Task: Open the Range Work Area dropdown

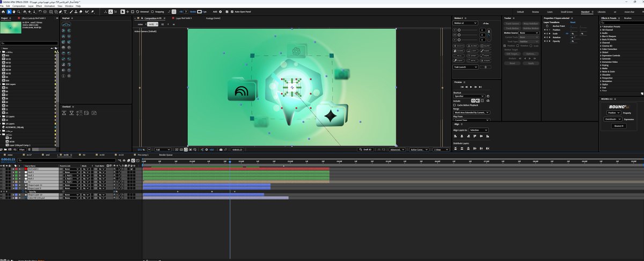Action: tap(471, 113)
